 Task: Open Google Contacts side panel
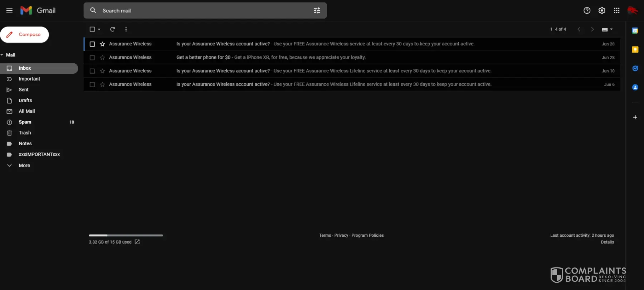[635, 87]
